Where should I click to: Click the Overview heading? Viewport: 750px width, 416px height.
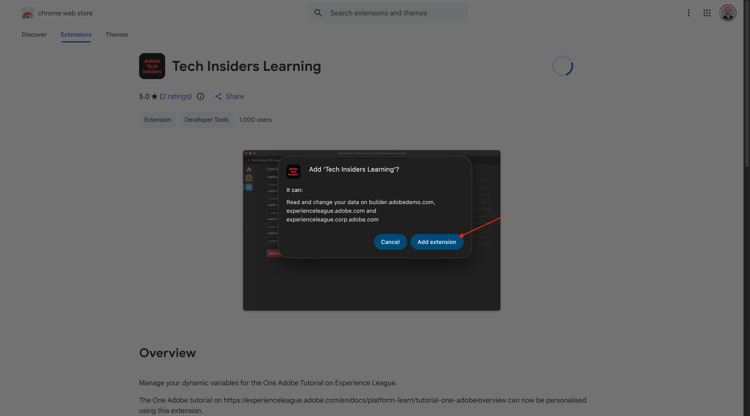click(167, 353)
